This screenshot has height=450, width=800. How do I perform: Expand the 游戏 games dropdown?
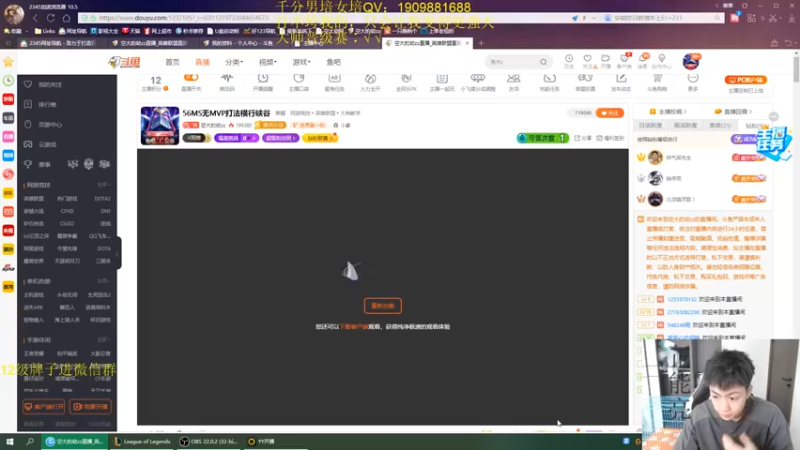(x=301, y=62)
